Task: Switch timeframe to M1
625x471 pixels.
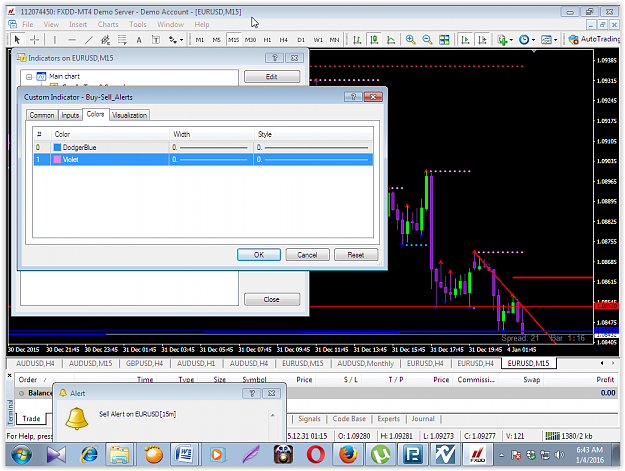Action: (x=200, y=40)
